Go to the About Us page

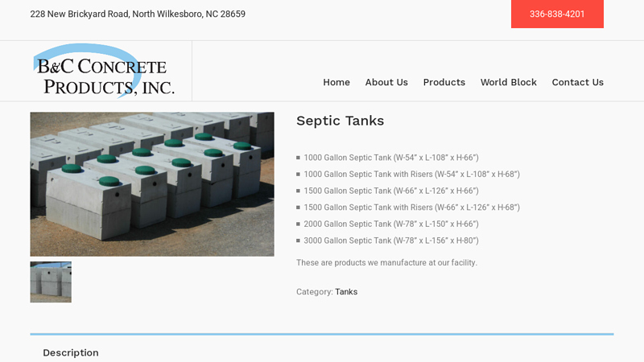click(386, 82)
